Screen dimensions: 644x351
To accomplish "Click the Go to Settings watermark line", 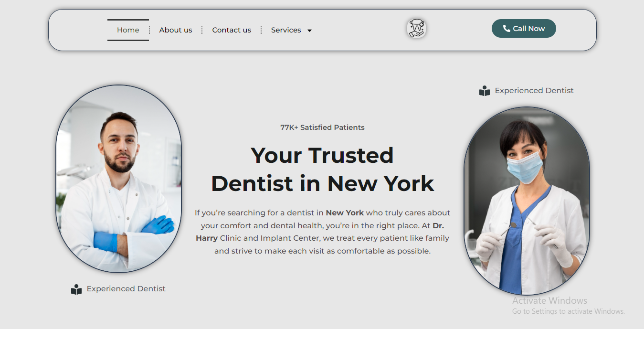I will tap(569, 311).
